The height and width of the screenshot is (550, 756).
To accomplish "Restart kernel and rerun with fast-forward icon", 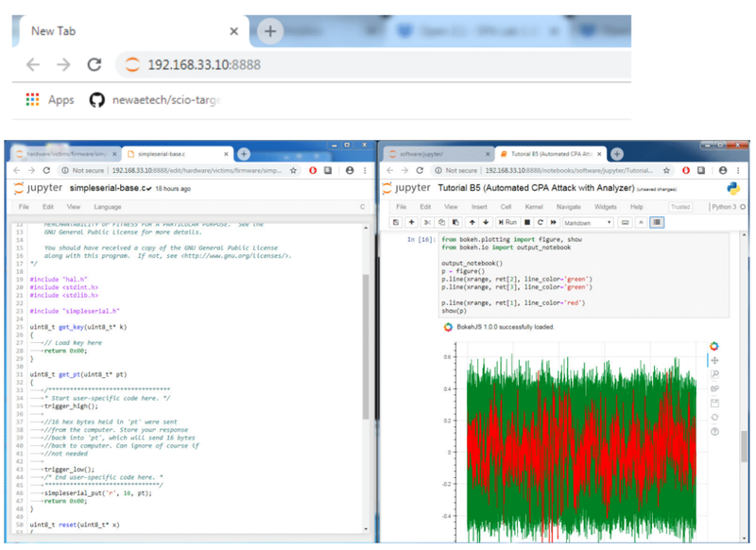I will pyautogui.click(x=552, y=222).
